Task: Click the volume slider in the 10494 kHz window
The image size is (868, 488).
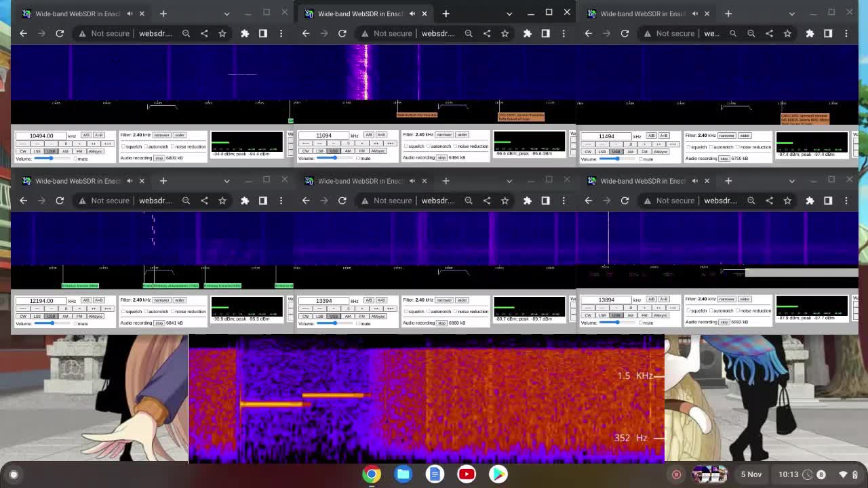Action: [x=52, y=158]
